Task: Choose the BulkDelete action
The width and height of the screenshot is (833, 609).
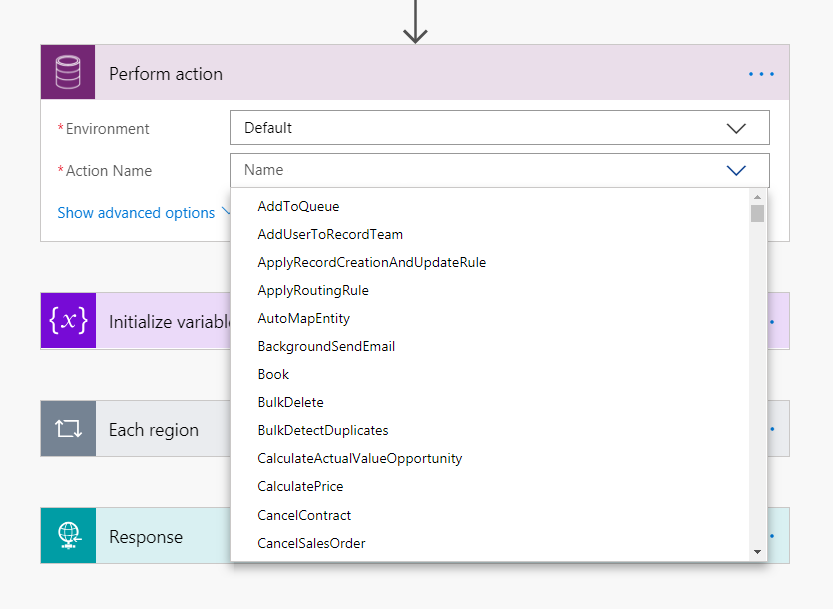Action: coord(290,403)
